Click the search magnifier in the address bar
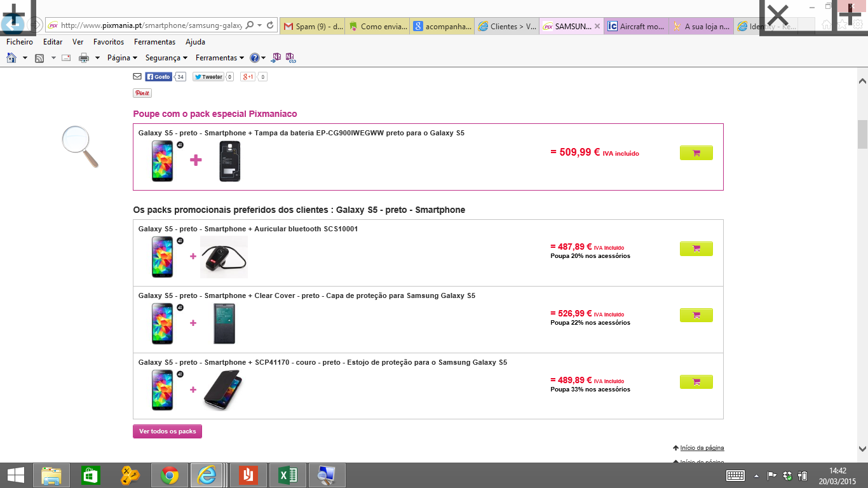The image size is (868, 488). (x=249, y=25)
